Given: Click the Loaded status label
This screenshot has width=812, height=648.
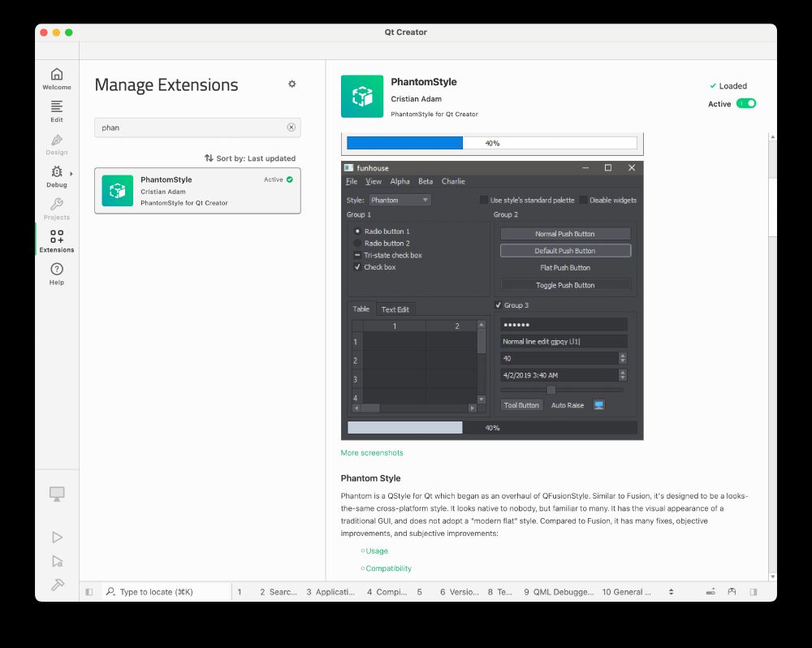Looking at the screenshot, I should pyautogui.click(x=728, y=86).
